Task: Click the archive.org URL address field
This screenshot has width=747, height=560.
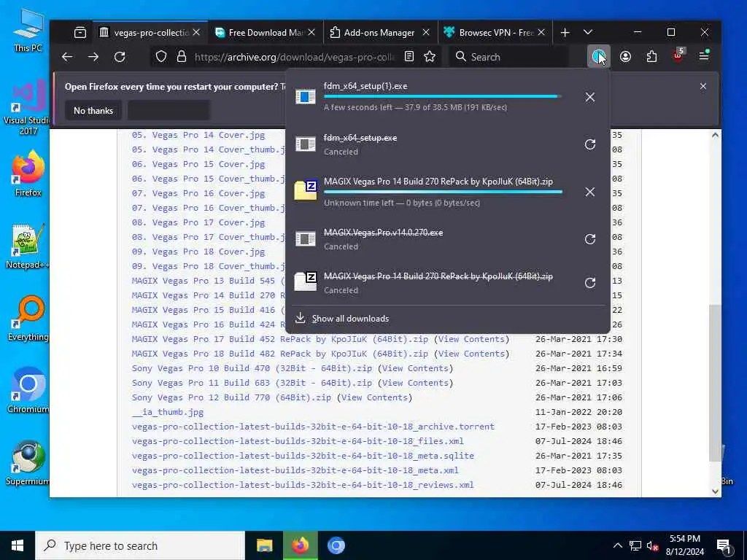Action: point(295,57)
